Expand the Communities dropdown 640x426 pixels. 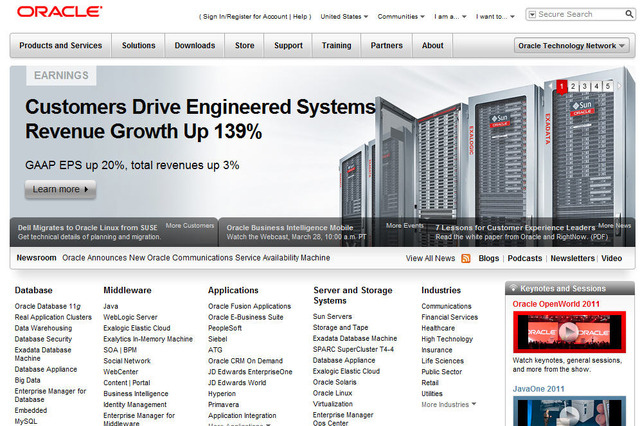[401, 17]
